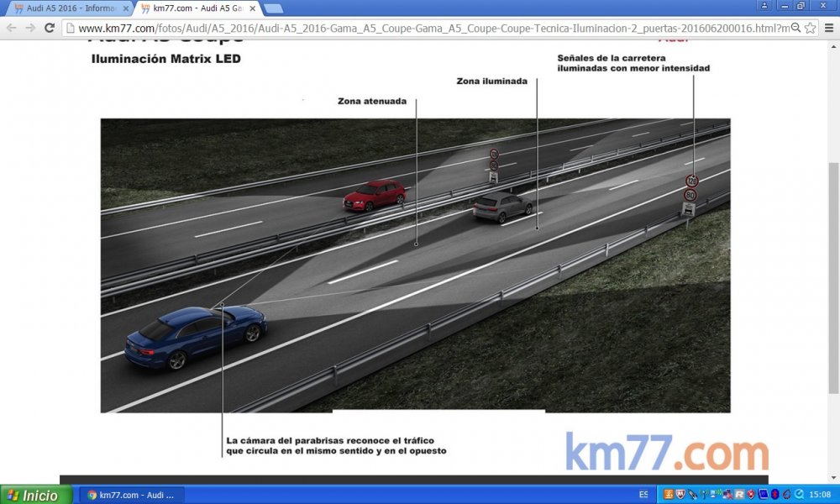840x504 pixels.
Task: Click the km77.com logo
Action: 667,452
